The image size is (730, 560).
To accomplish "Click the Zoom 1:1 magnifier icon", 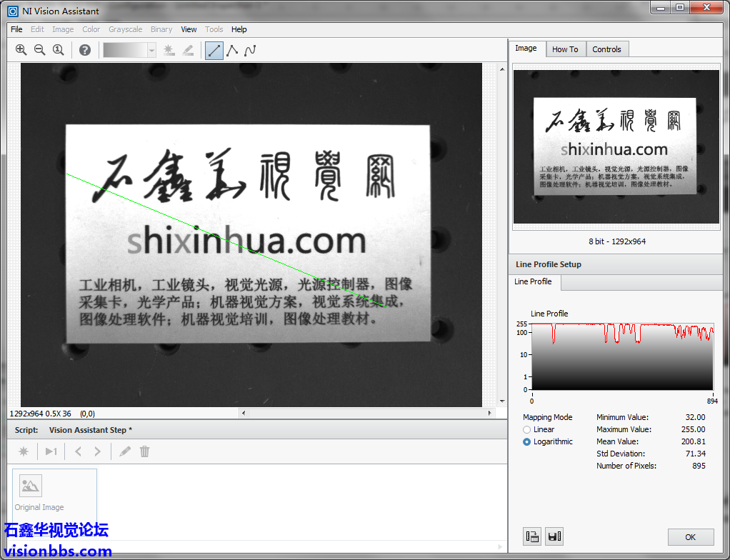I will [59, 50].
